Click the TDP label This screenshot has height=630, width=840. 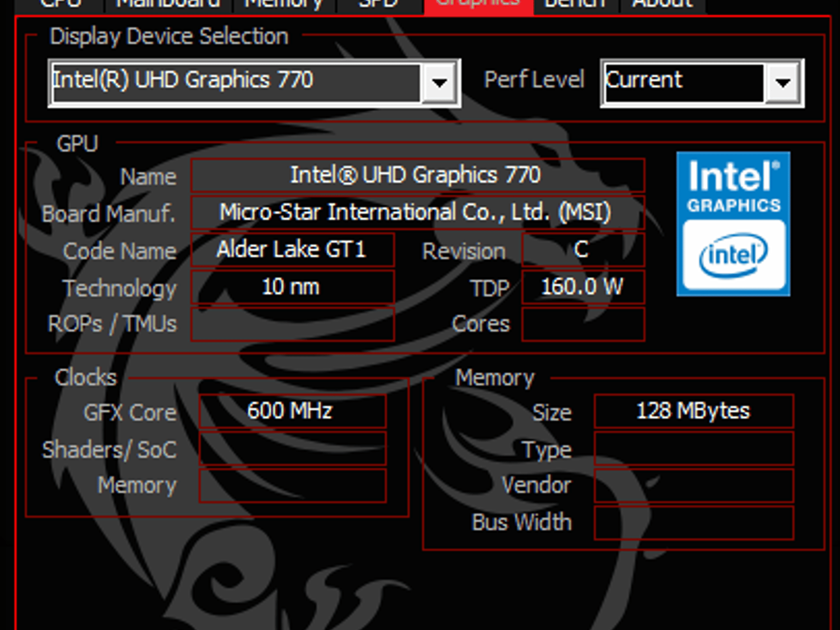[490, 288]
